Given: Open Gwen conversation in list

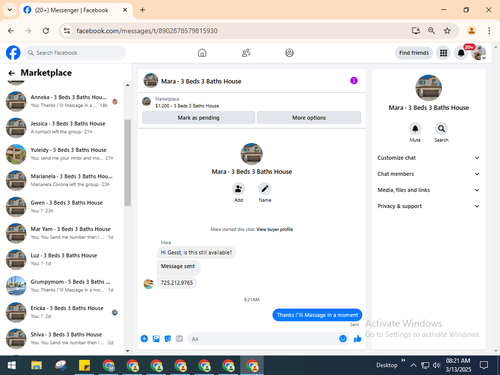Looking at the screenshot, I should [63, 206].
